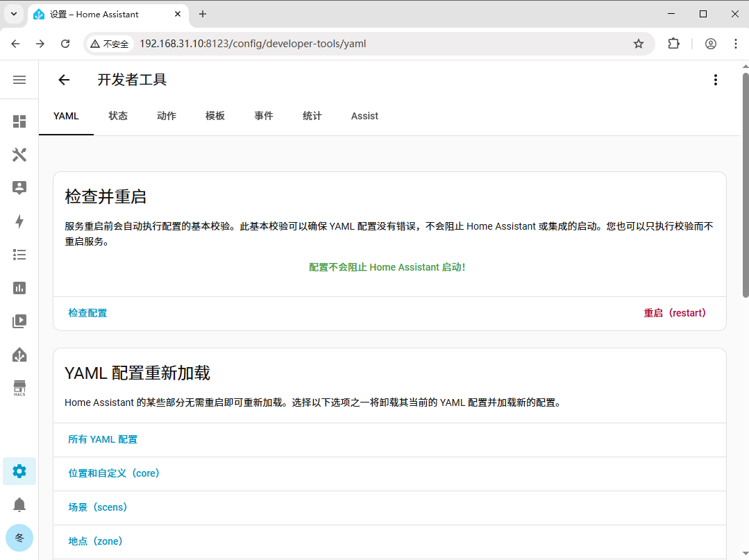The image size is (749, 560).
Task: Open the Chrome profile account icon
Action: tap(711, 44)
